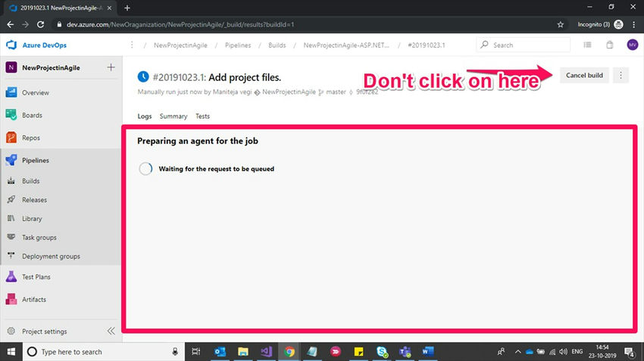Viewport: 644px width, 361px height.
Task: Collapse the sidebar with double chevron
Action: tap(111, 331)
